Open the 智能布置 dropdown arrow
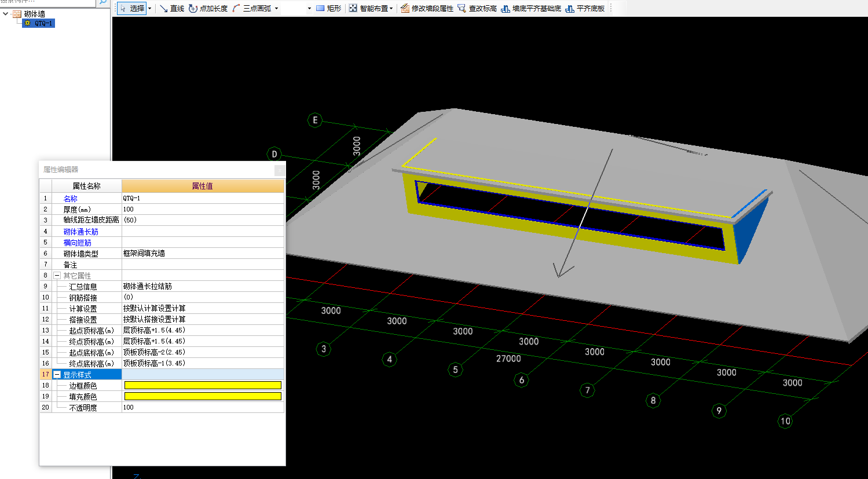This screenshot has width=868, height=479. (x=391, y=8)
